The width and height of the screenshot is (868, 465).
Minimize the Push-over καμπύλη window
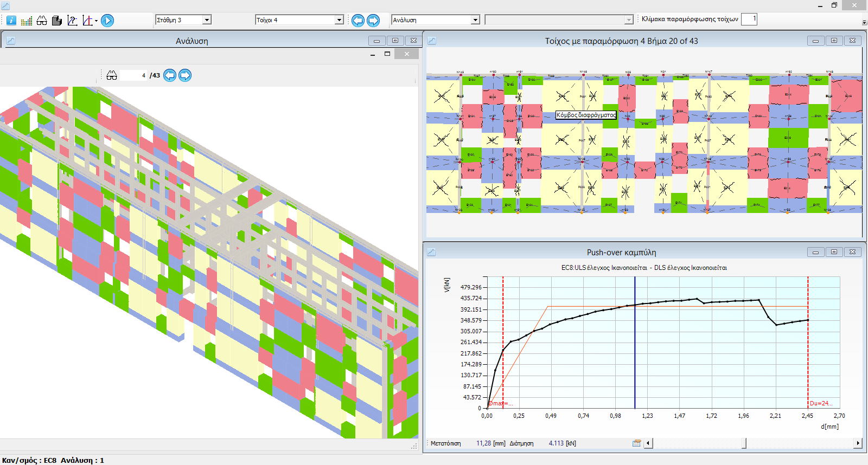815,252
